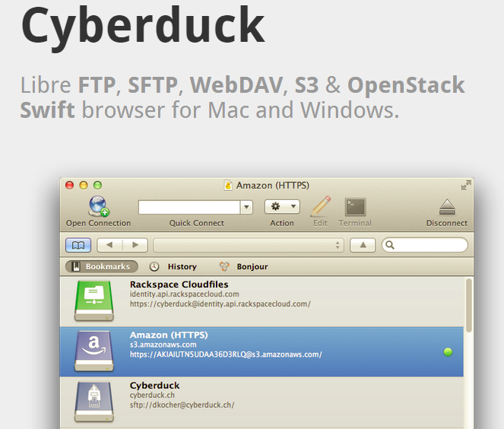Click the green zoom window button
The image size is (504, 429).
tap(97, 186)
